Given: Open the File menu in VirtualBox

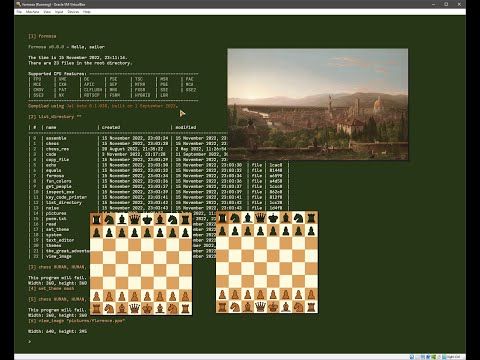Looking at the screenshot, I should tap(19, 12).
